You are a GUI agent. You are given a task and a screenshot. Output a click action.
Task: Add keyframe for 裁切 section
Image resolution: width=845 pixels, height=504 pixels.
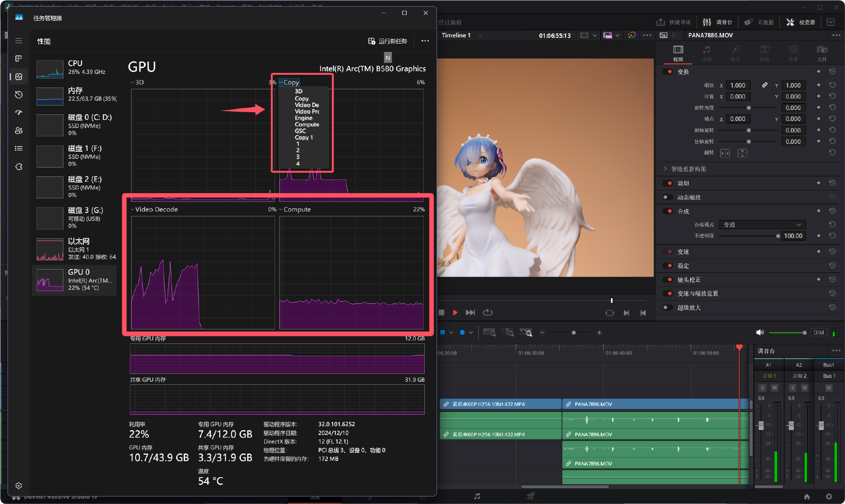coord(819,183)
